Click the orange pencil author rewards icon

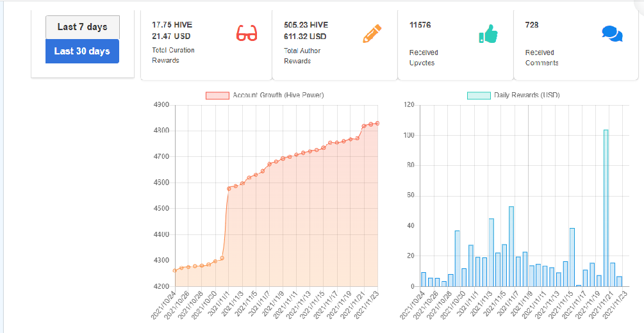pyautogui.click(x=372, y=34)
